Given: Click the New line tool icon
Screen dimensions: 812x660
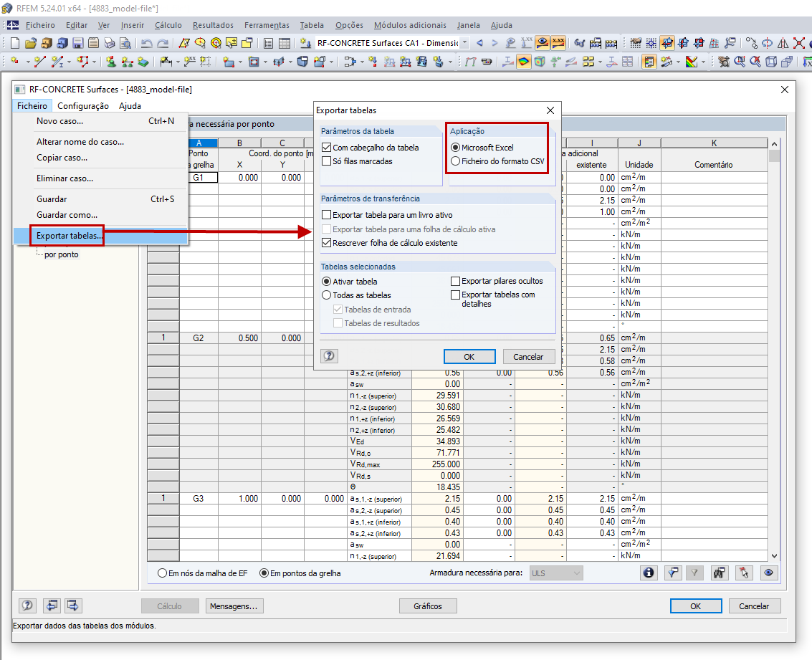Looking at the screenshot, I should 40,62.
